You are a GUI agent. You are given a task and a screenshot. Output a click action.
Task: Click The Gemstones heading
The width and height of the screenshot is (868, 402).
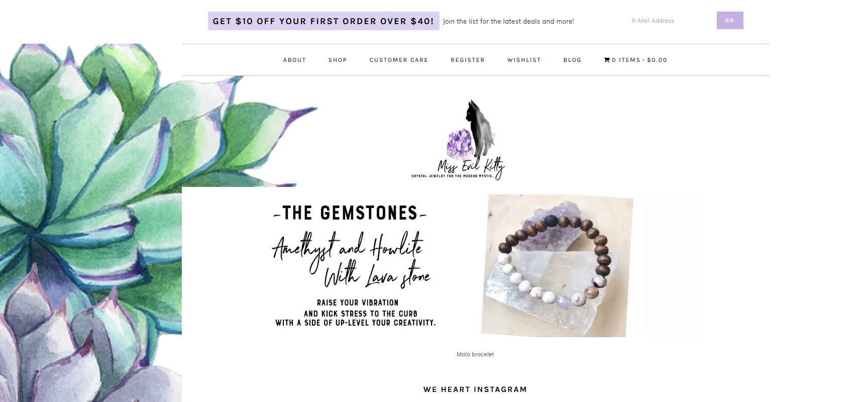click(350, 213)
